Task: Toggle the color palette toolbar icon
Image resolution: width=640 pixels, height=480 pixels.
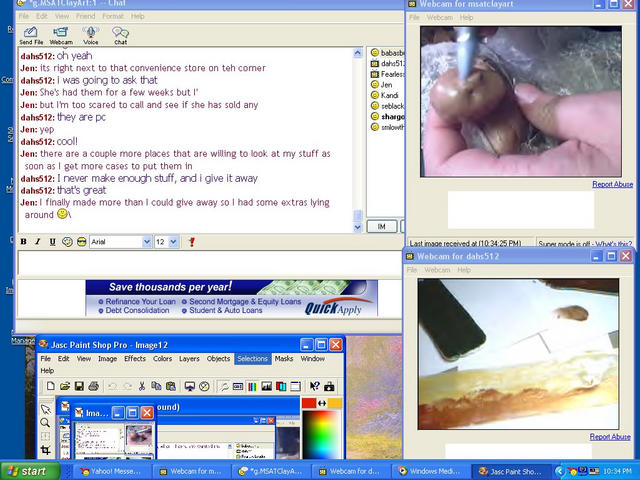Action: tap(252, 386)
